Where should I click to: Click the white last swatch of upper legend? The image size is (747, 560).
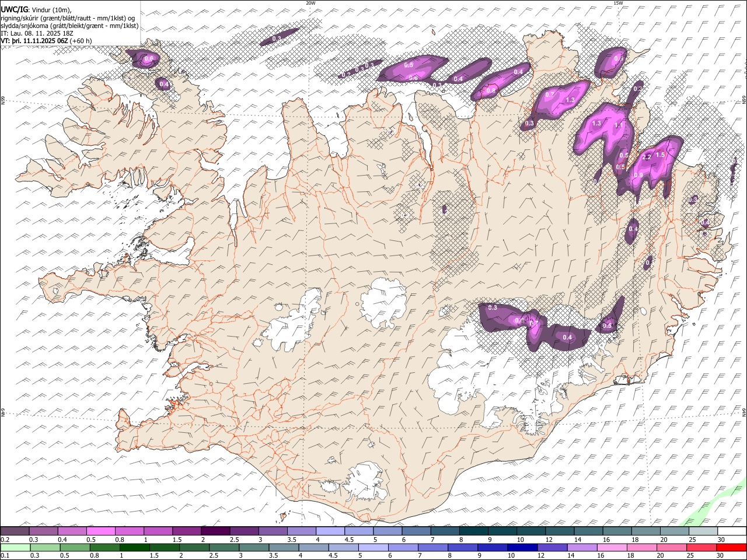point(731,531)
